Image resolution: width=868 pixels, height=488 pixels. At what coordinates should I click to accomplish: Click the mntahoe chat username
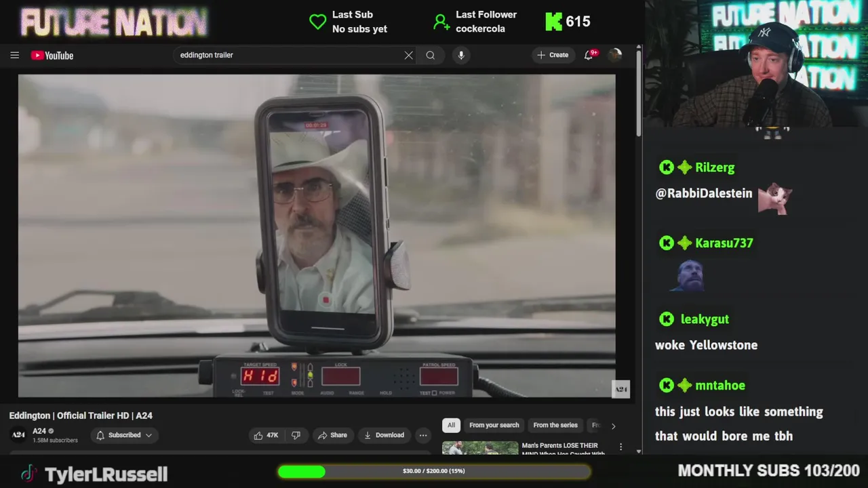(x=719, y=386)
